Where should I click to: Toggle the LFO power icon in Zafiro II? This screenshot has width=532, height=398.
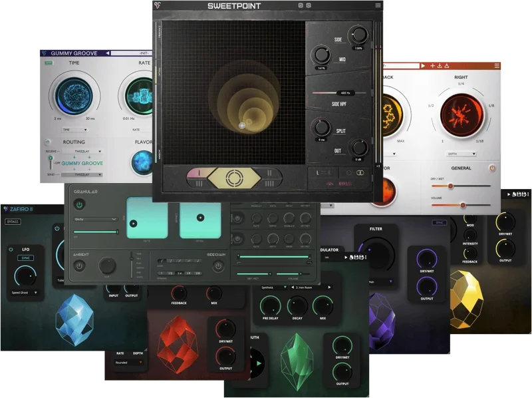(11, 250)
